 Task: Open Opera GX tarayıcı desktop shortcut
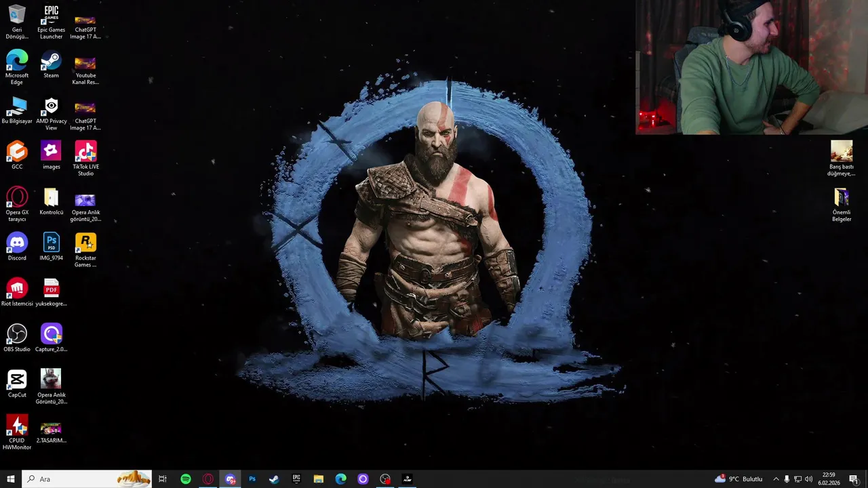[x=17, y=205]
